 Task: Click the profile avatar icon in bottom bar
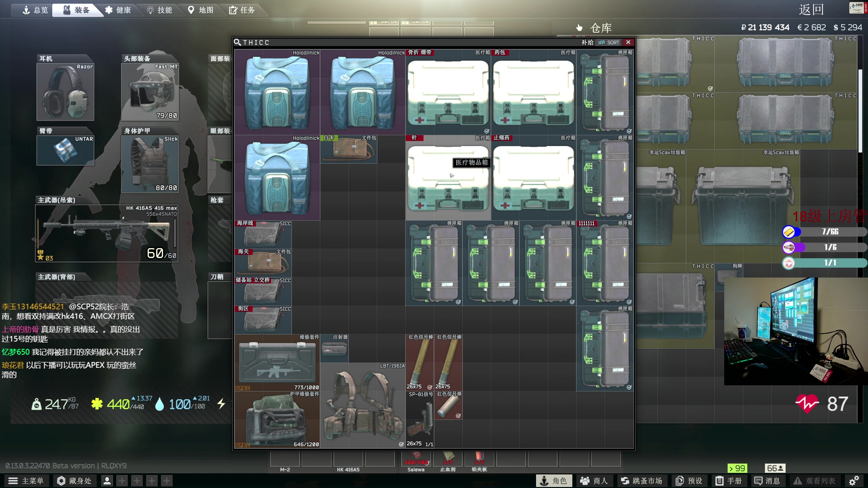click(x=107, y=481)
